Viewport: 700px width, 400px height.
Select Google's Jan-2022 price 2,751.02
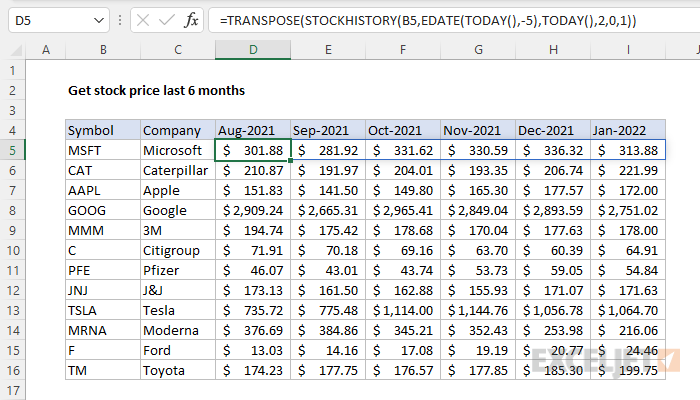(x=628, y=210)
